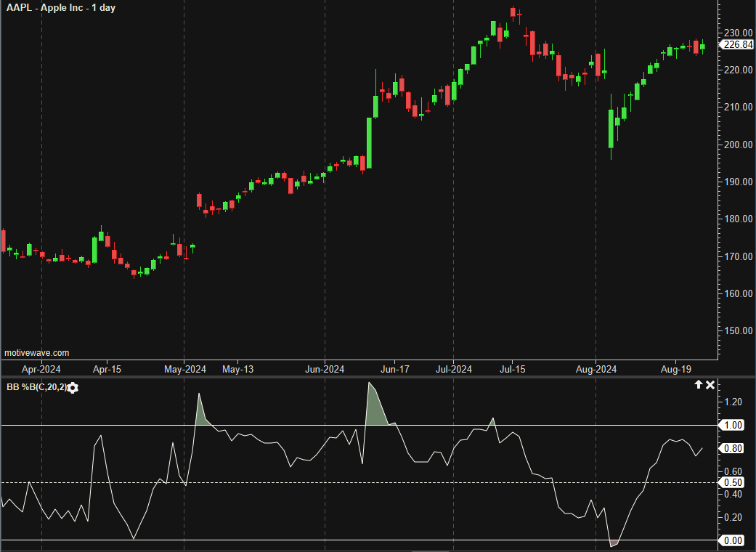Viewport: 756px width, 552px height.
Task: Select the current price label 226.84
Action: click(x=736, y=45)
